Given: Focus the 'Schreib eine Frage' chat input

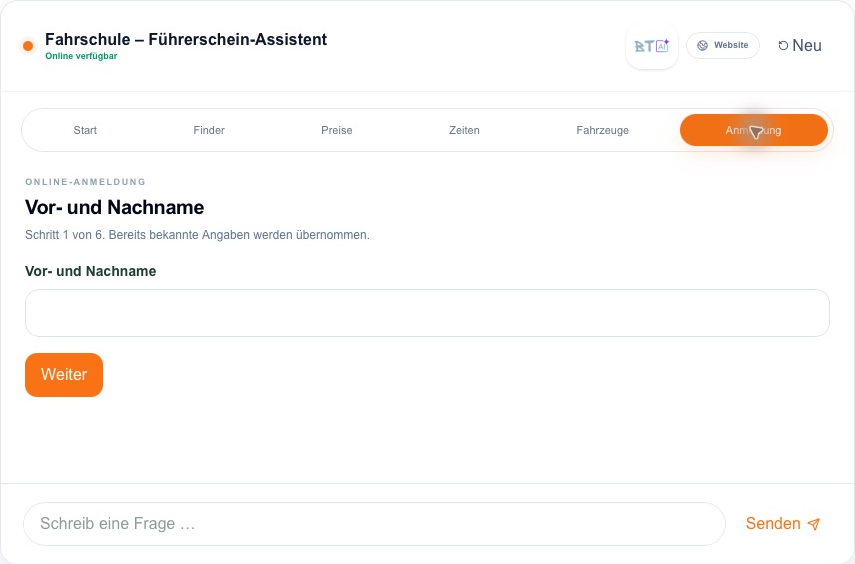Looking at the screenshot, I should coord(374,524).
